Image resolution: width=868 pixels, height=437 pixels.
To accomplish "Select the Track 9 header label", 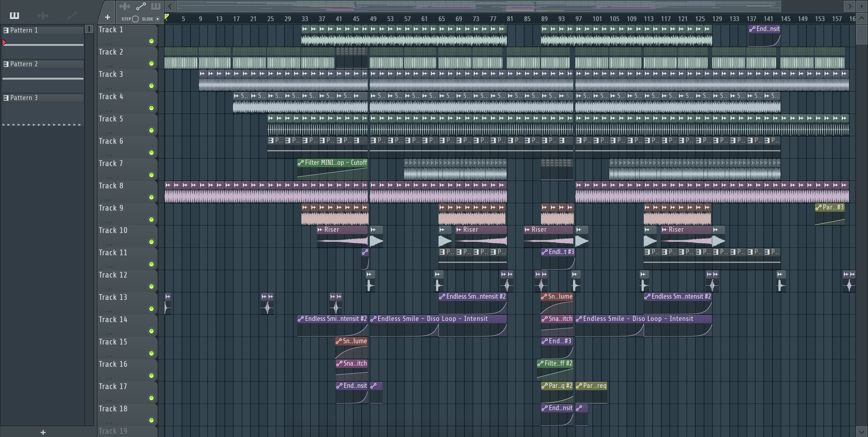I will 111,208.
